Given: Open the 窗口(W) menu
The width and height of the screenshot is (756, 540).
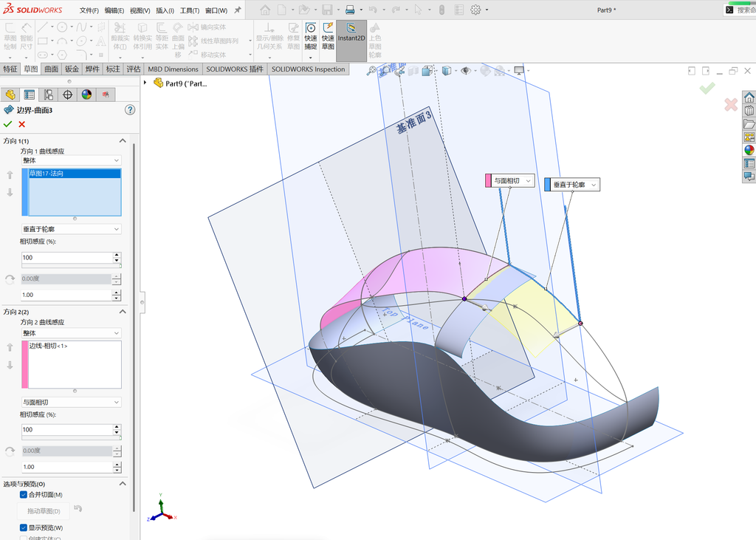Looking at the screenshot, I should 216,10.
